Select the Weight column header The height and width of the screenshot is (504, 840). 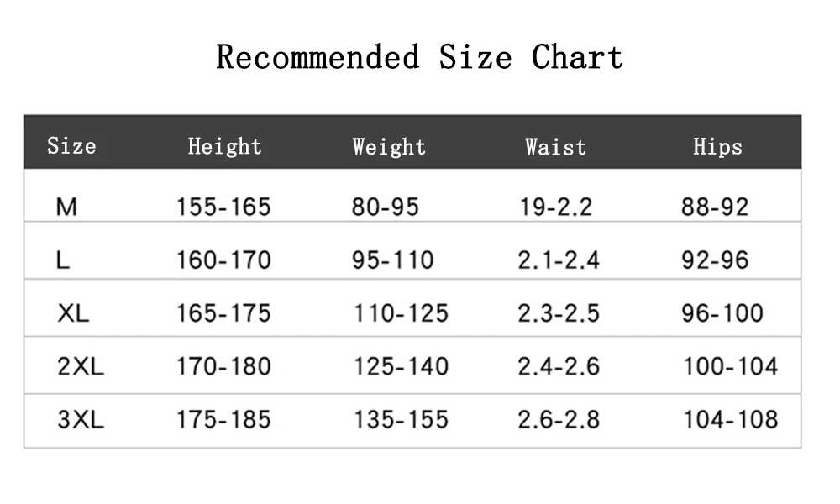(x=389, y=147)
